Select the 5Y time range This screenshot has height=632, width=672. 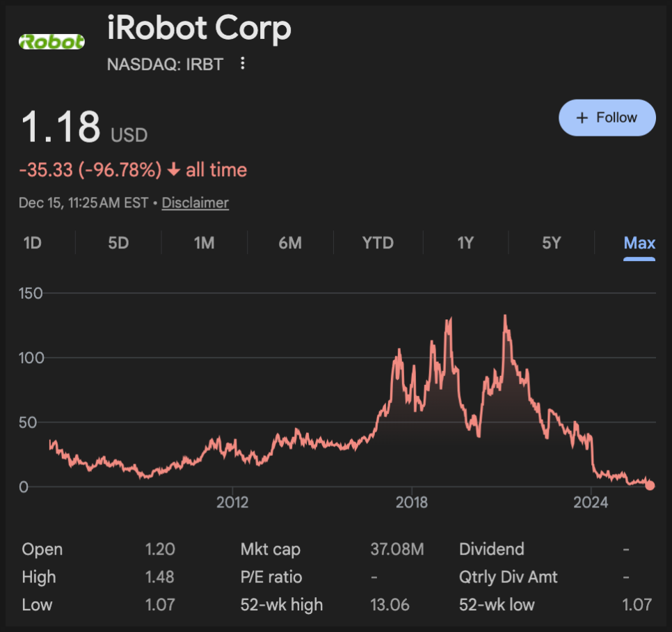551,243
